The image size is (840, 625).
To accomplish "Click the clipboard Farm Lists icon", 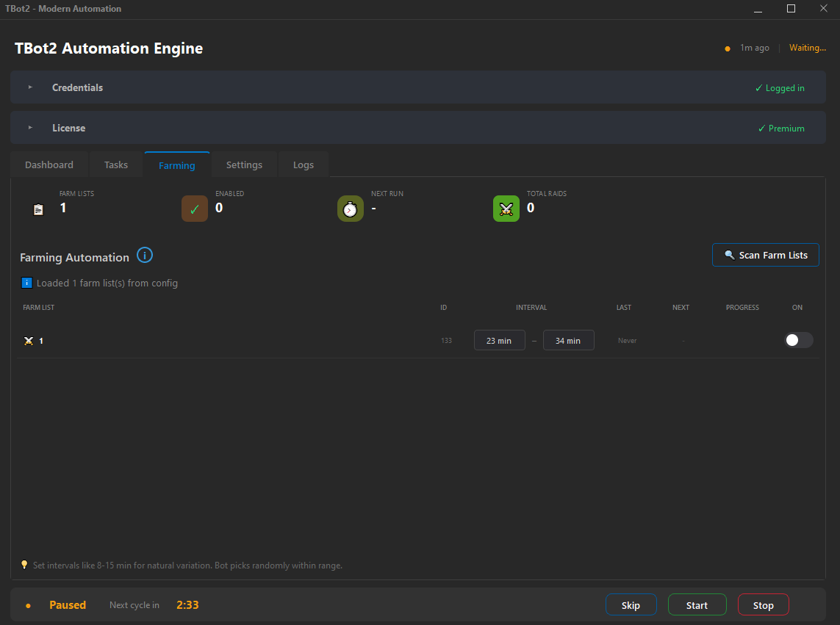I will (37, 209).
